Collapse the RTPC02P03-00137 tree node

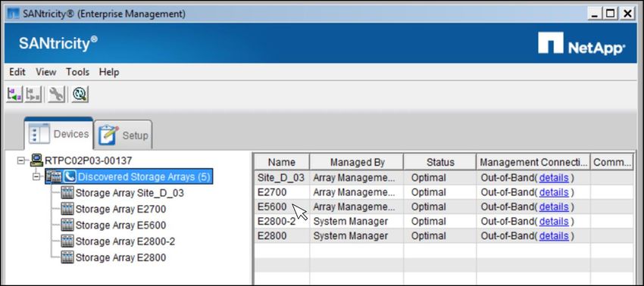21,161
